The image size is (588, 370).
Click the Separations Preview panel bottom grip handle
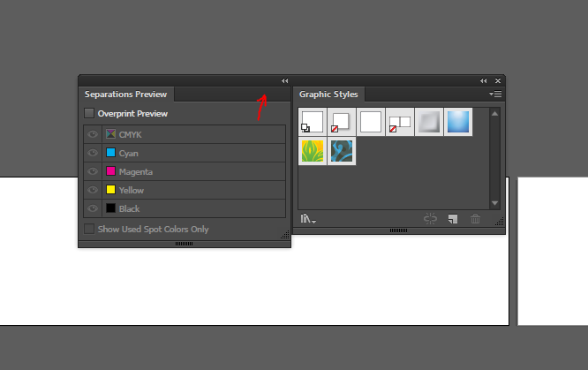pyautogui.click(x=185, y=244)
